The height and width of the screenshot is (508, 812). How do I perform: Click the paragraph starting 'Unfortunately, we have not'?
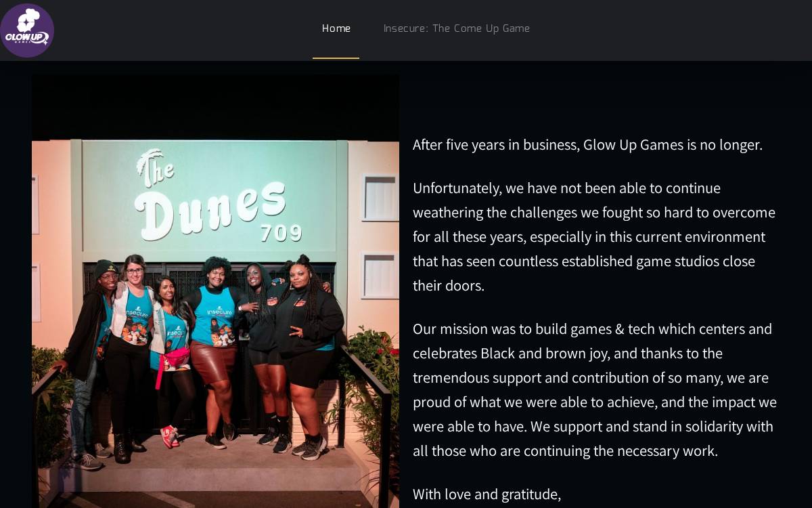[594, 236]
